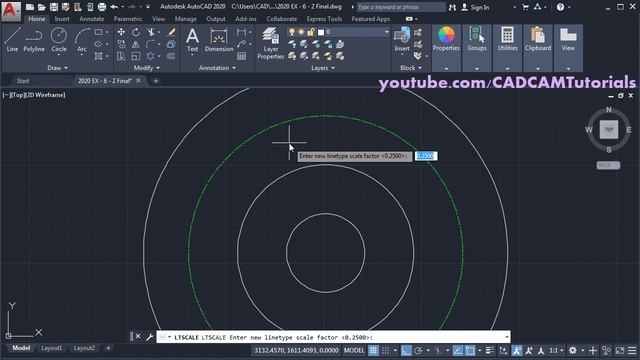Screen dimensions: 640x360
Task: Choose the Move tool in Modify panel
Action: 121,32
